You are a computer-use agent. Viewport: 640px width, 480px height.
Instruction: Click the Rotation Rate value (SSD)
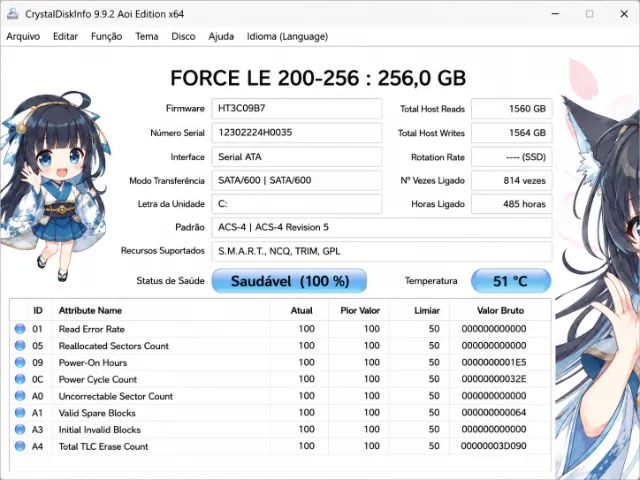click(511, 157)
